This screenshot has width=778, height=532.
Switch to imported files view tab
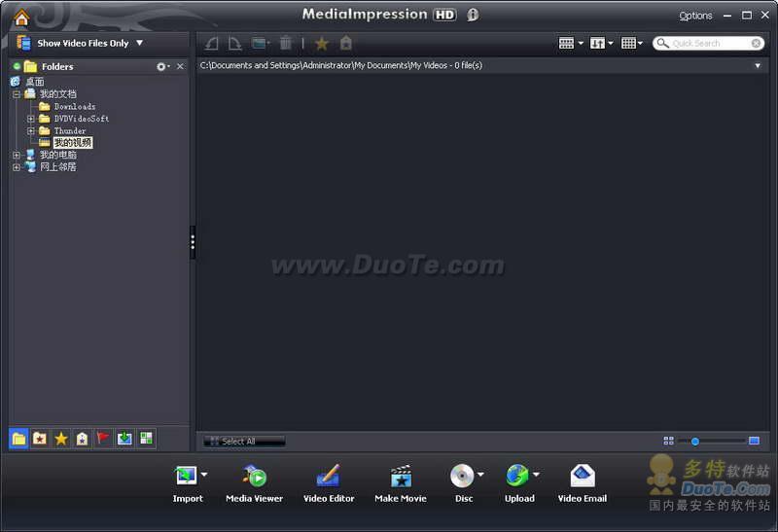click(x=124, y=439)
